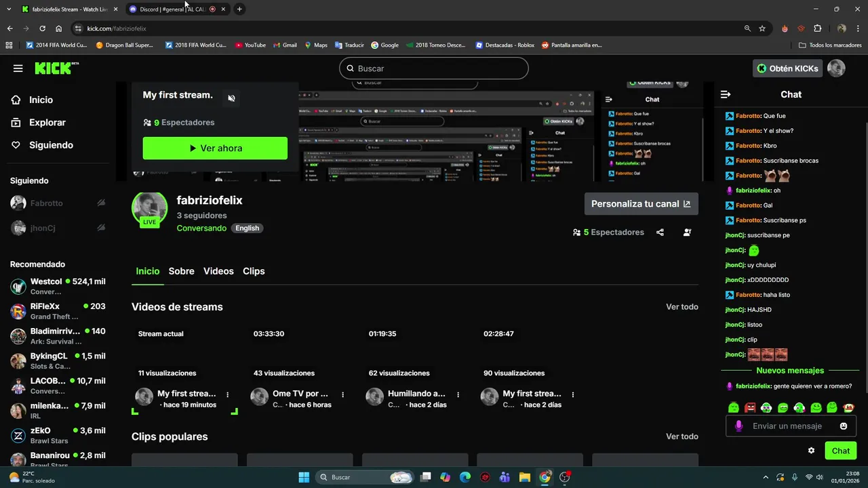Open the YouTube bookmark
The image size is (868, 488).
[250, 45]
